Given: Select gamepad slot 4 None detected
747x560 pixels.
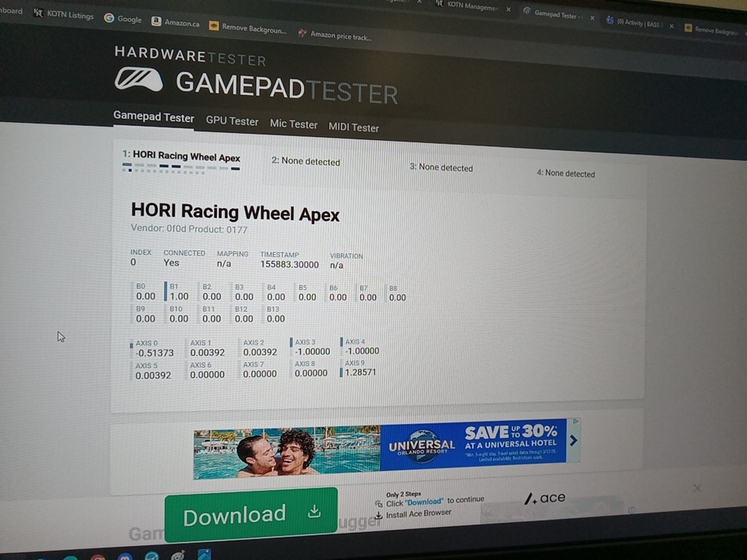Looking at the screenshot, I should [566, 173].
